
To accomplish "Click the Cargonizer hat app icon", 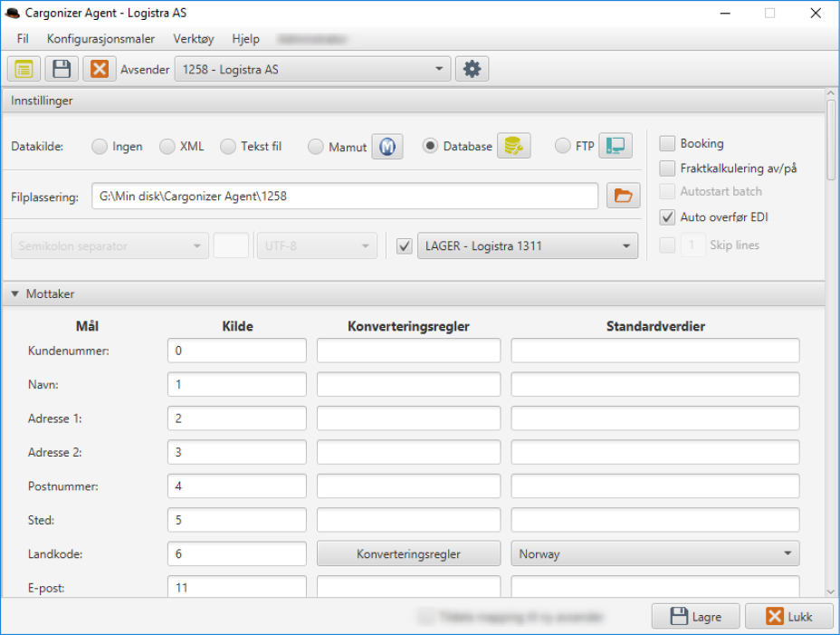I will point(12,13).
